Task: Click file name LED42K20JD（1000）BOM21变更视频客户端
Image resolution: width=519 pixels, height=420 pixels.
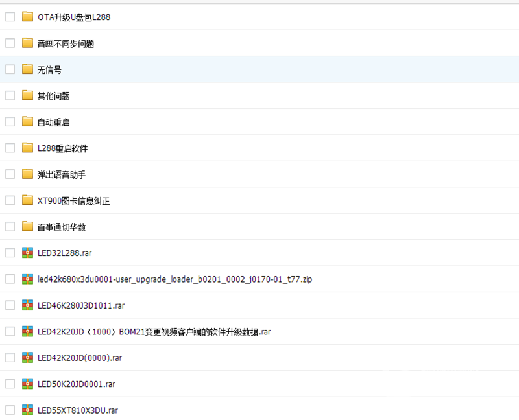Action: pyautogui.click(x=154, y=332)
